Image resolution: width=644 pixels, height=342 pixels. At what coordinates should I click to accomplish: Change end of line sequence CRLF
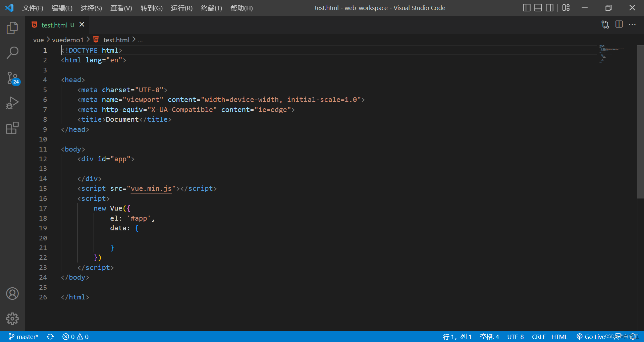tap(539, 337)
